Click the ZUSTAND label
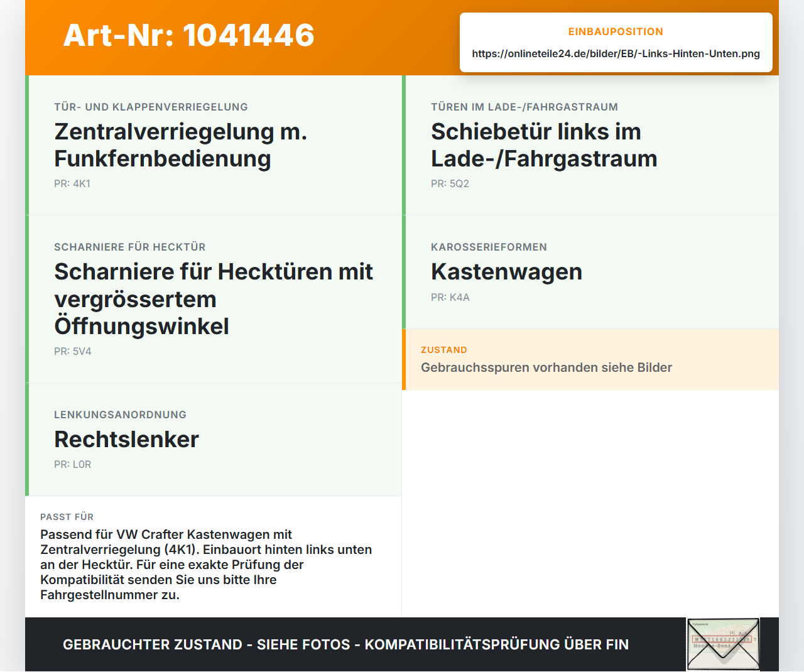The image size is (804, 672). pyautogui.click(x=444, y=350)
